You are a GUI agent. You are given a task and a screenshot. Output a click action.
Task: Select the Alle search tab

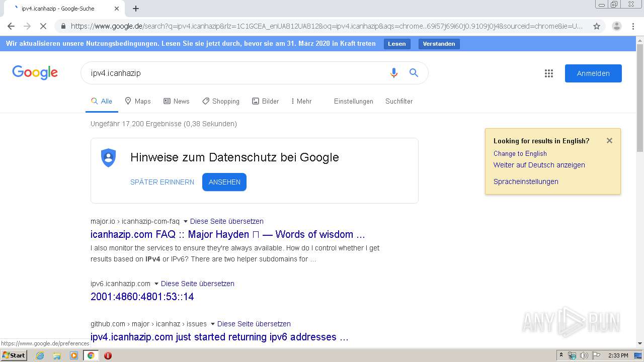point(102,101)
